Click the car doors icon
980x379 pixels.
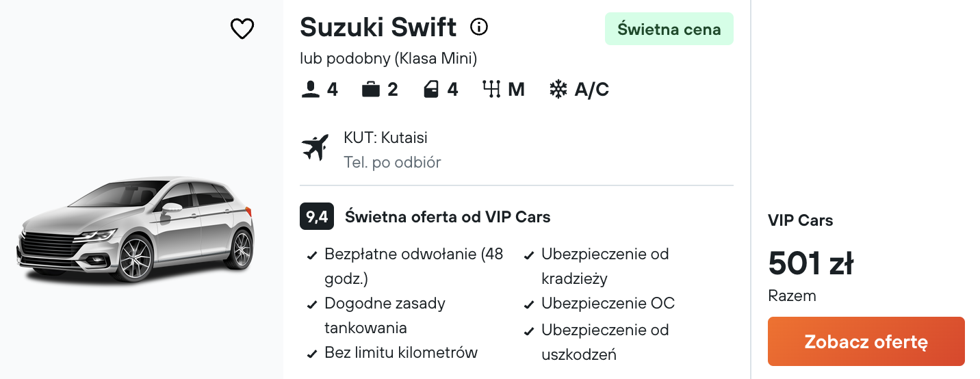[x=431, y=90]
